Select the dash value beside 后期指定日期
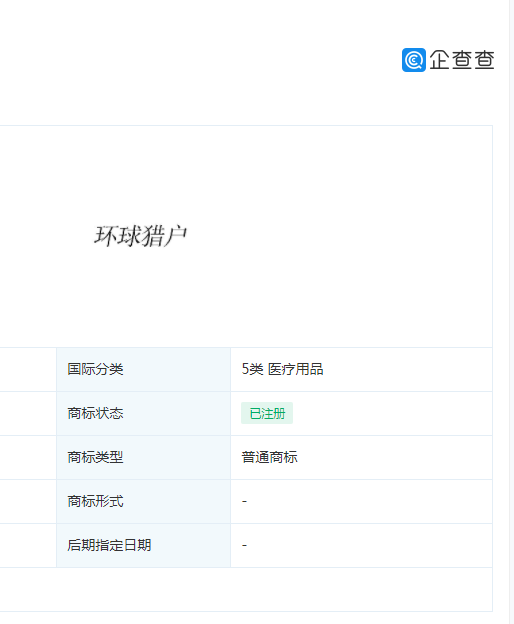514x624 pixels. 244,545
